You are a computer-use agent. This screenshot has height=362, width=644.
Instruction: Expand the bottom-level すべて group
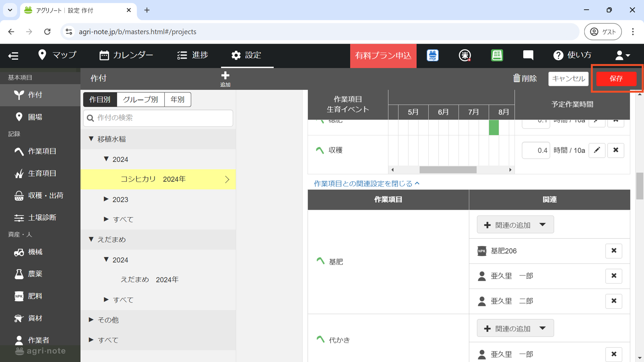91,340
